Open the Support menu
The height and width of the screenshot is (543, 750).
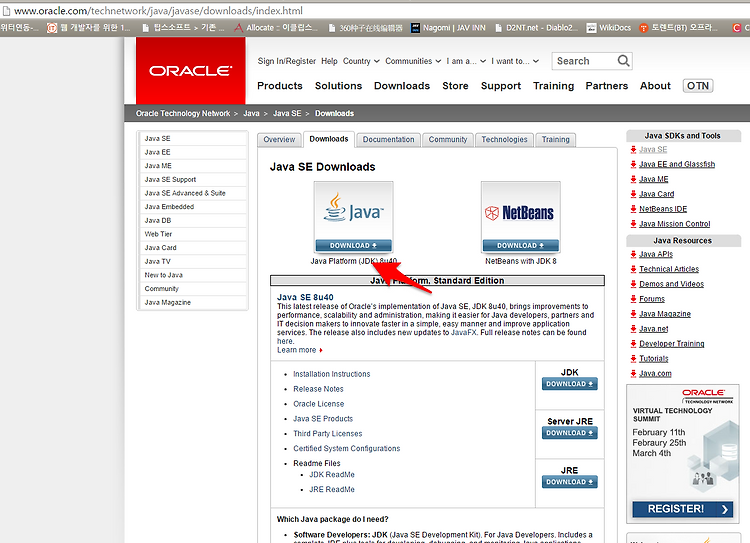(x=501, y=86)
